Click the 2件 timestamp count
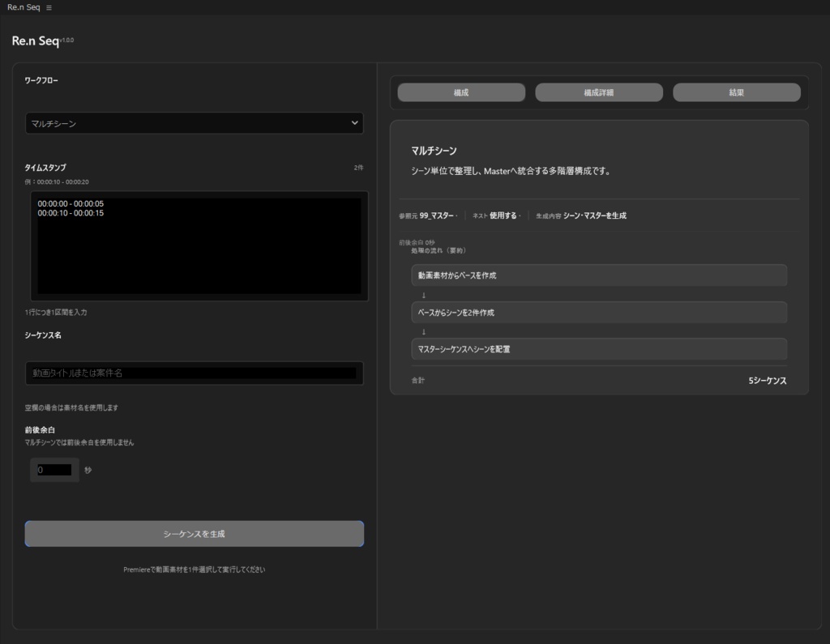Image resolution: width=830 pixels, height=644 pixels. [358, 168]
